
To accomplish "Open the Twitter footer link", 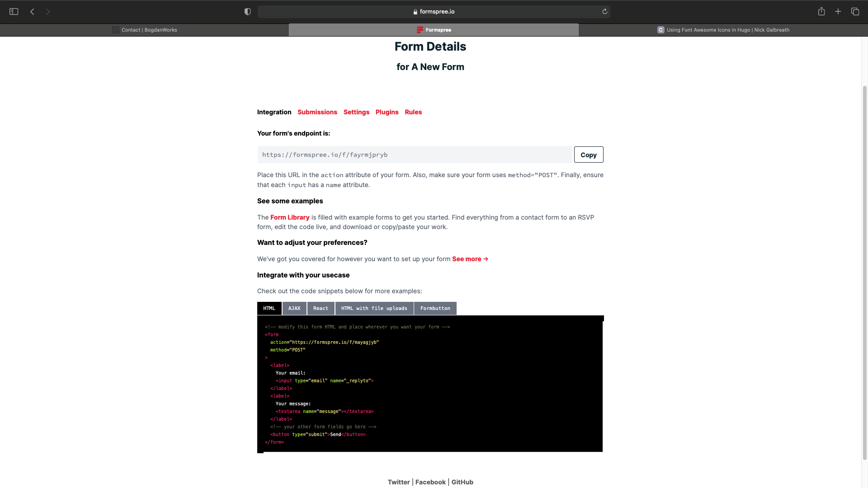I will point(398,482).
